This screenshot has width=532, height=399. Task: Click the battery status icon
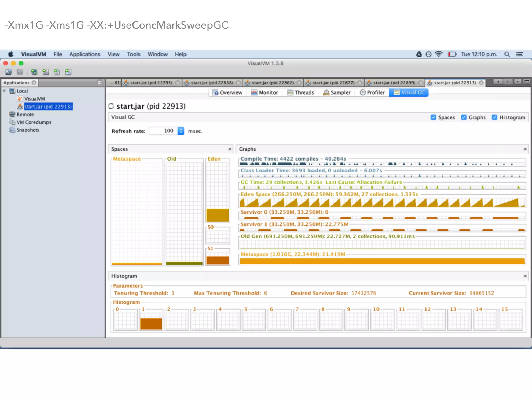(452, 54)
